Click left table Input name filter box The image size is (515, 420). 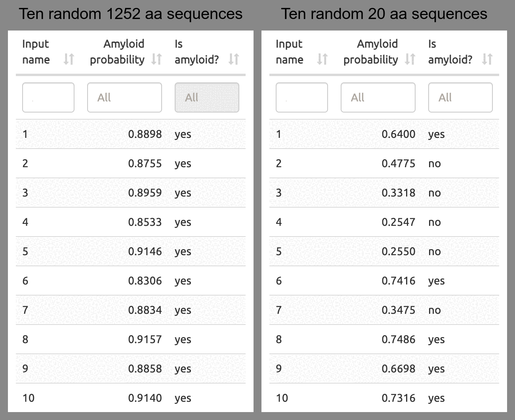pos(48,97)
